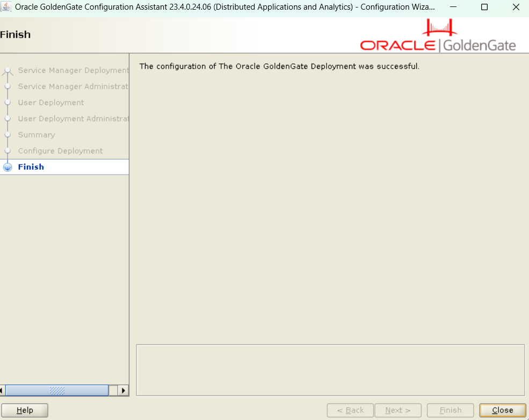The width and height of the screenshot is (529, 420).
Task: Click the Oracle GoldenGate logo
Action: coord(438,36)
